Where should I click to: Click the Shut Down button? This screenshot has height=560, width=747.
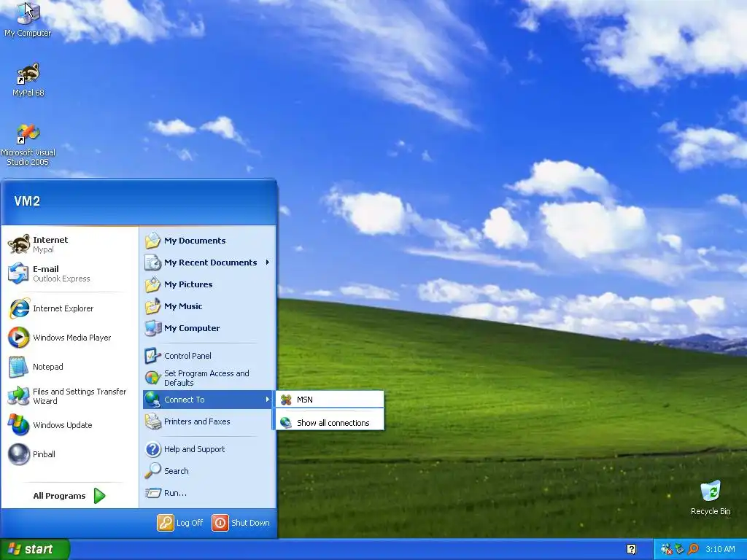click(x=241, y=523)
